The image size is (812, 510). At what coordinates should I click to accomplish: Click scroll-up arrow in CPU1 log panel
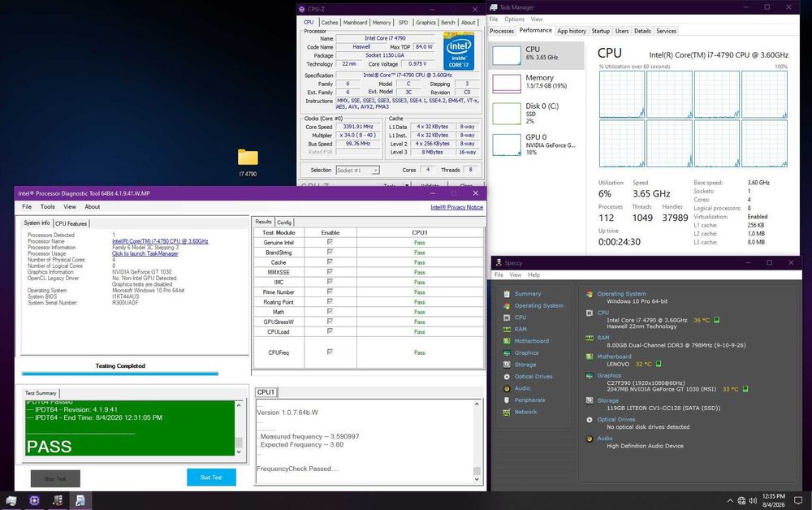[477, 404]
